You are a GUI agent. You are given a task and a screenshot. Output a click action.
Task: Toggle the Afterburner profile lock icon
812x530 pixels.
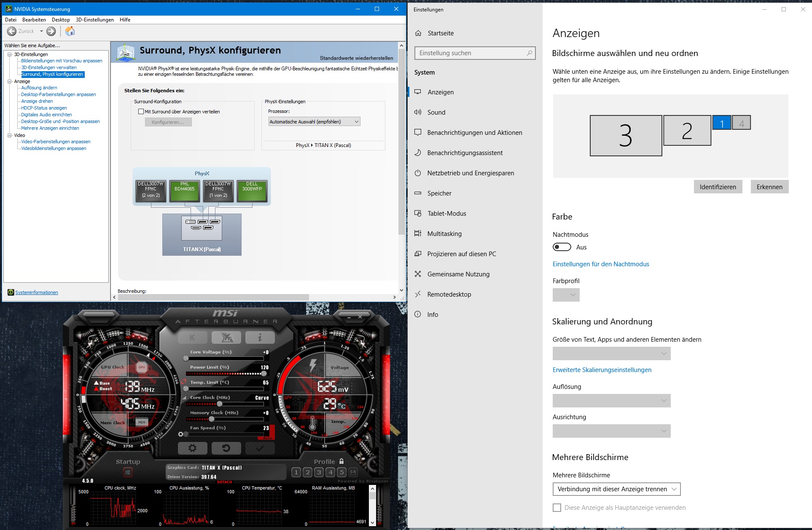[341, 461]
